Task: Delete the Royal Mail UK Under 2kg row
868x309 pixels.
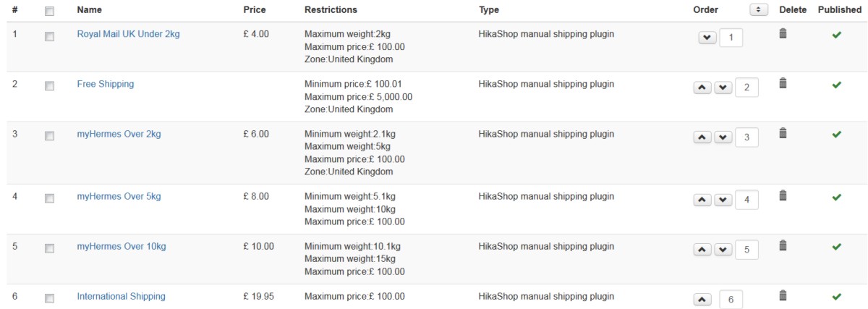Action: click(783, 33)
